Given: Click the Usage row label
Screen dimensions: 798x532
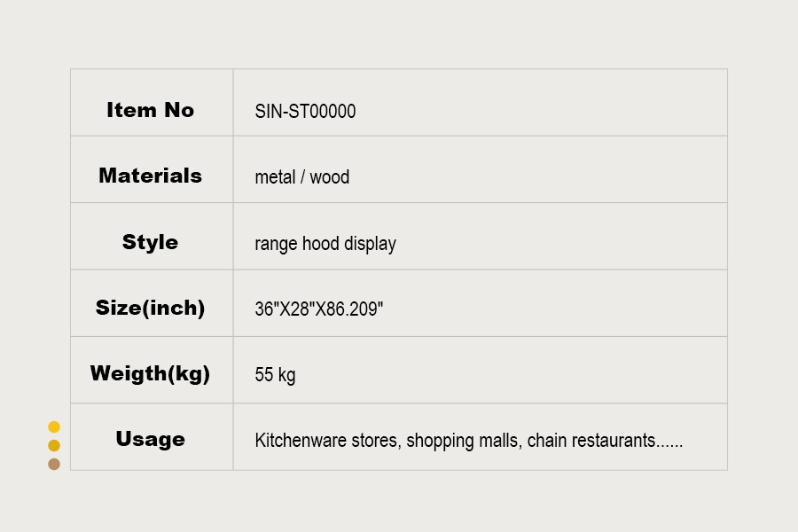Looking at the screenshot, I should (150, 439).
